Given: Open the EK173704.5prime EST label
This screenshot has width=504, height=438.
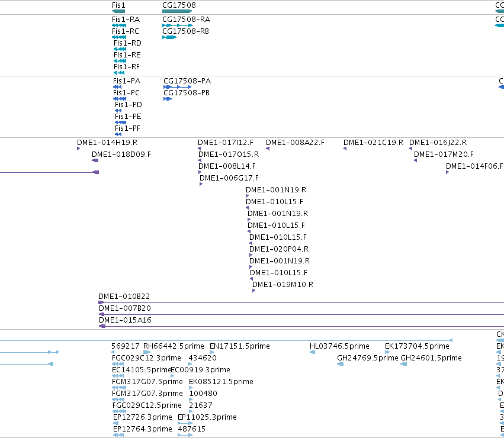Looking at the screenshot, I should (x=417, y=346).
